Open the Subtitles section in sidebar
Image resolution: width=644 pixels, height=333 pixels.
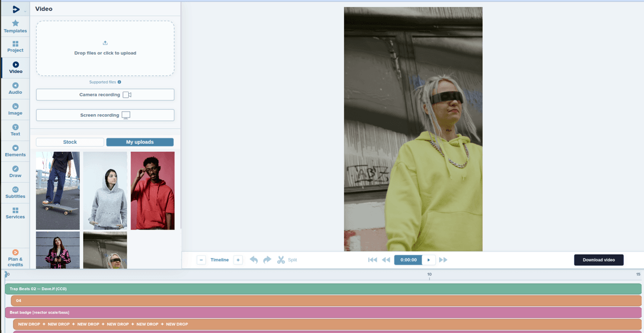tap(15, 193)
